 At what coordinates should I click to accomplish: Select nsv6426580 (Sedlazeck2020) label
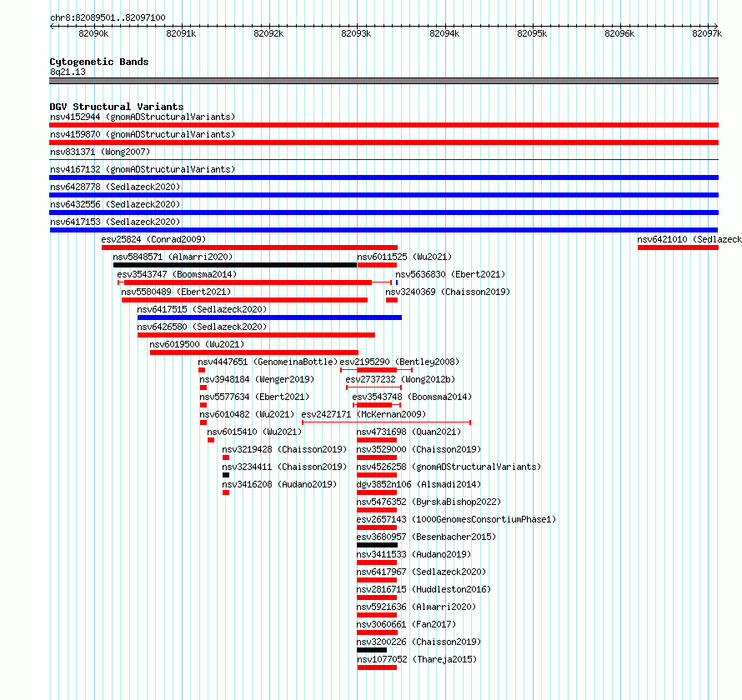click(202, 327)
